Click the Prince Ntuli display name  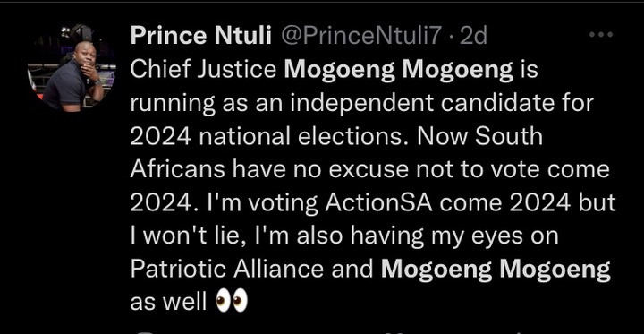(x=201, y=37)
